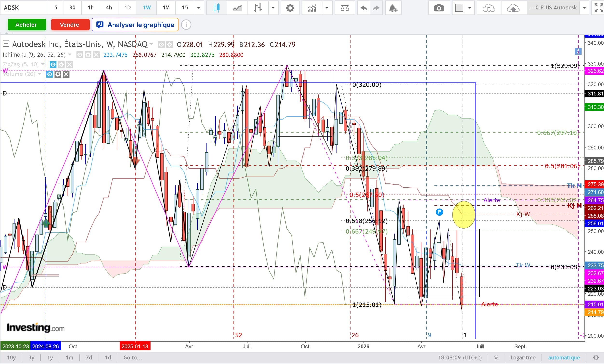Click Analyser le graphique AI button
Viewport: 604px width, 364px height.
point(135,25)
